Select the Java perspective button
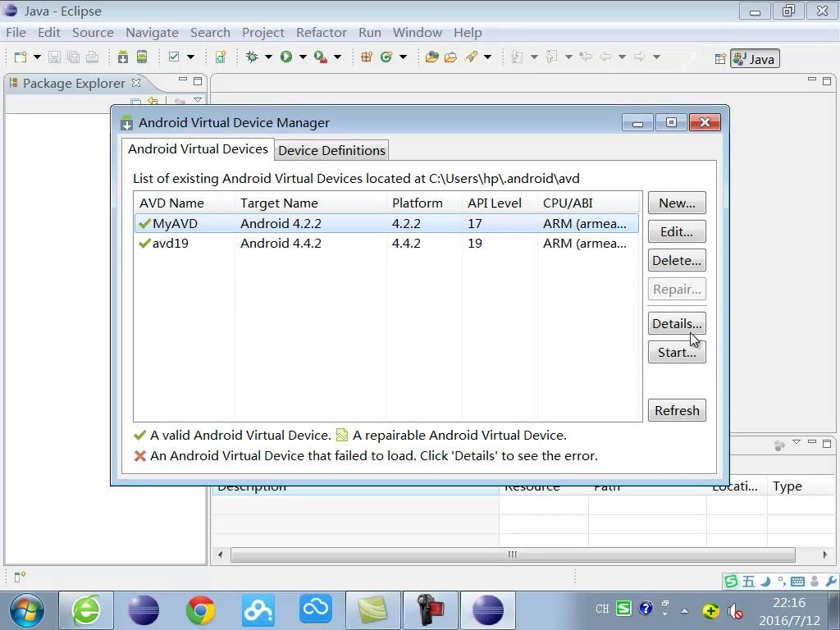 pos(755,59)
